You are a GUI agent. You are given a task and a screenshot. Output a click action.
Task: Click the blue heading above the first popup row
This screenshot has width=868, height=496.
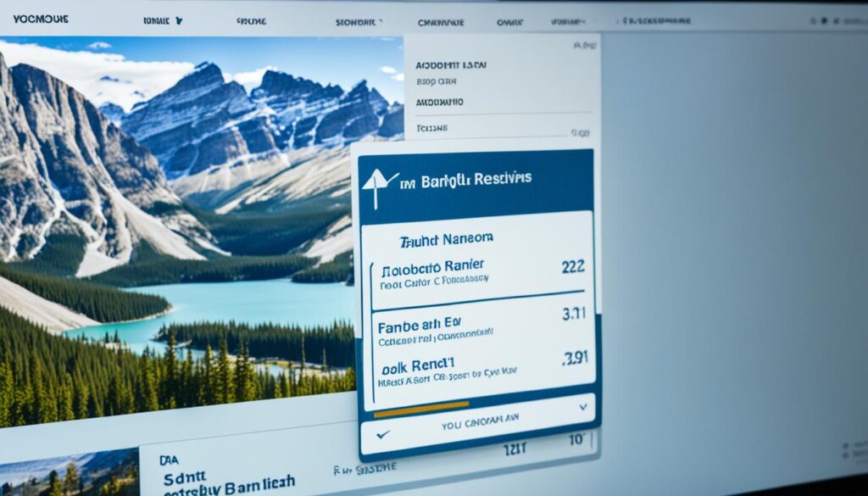point(446,239)
